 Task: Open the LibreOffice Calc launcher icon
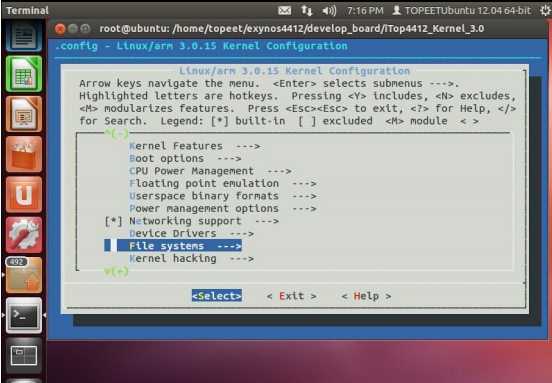point(24,74)
